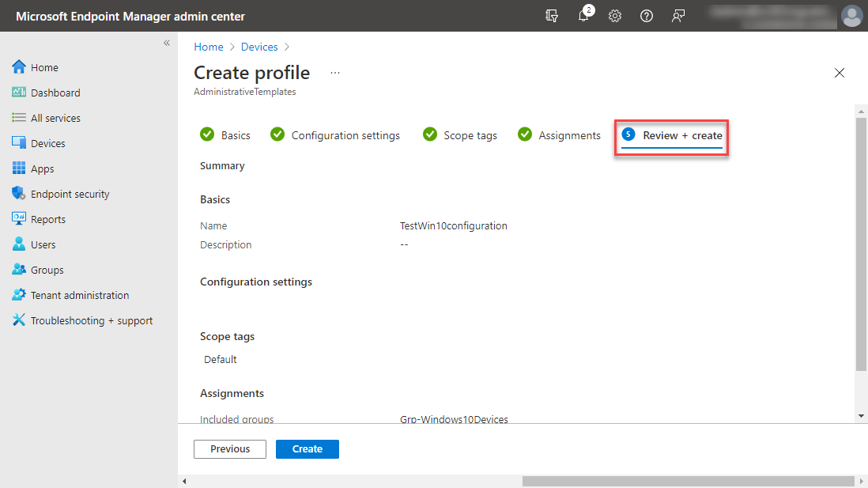Open the ellipsis menu next to Create profile
The height and width of the screenshot is (488, 868).
click(x=334, y=72)
